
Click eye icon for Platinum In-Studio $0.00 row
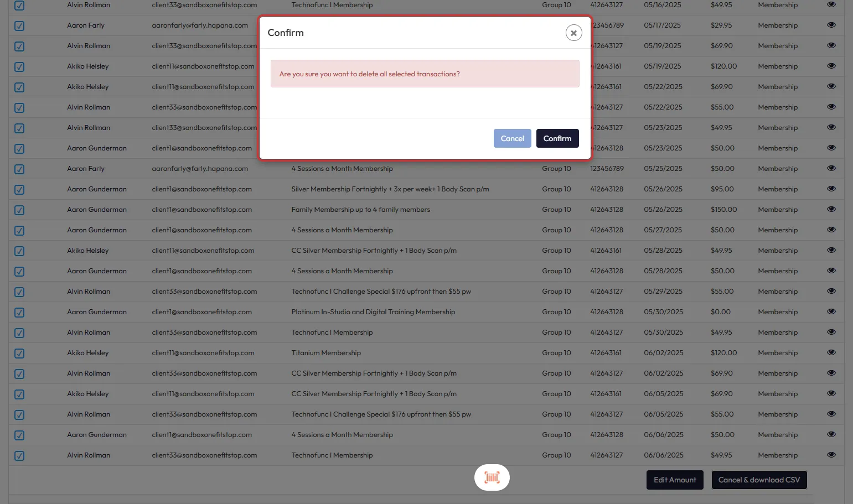pos(831,312)
